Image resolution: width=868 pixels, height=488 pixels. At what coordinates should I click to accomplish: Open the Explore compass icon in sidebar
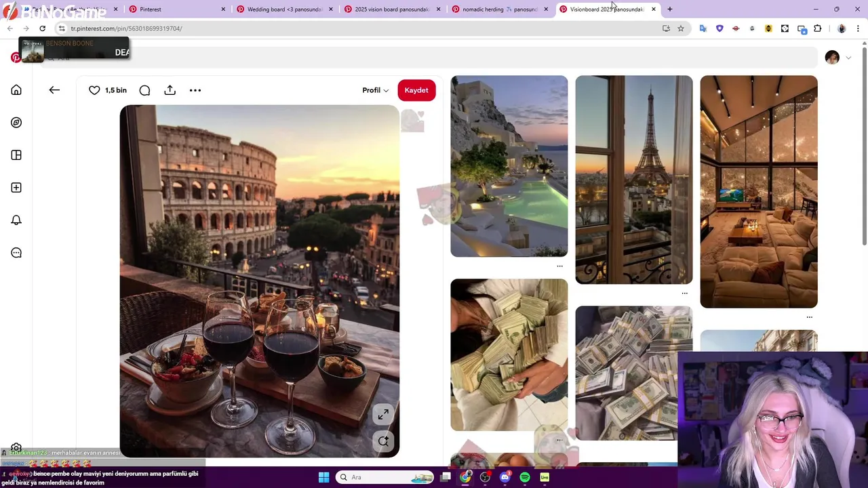(x=16, y=123)
